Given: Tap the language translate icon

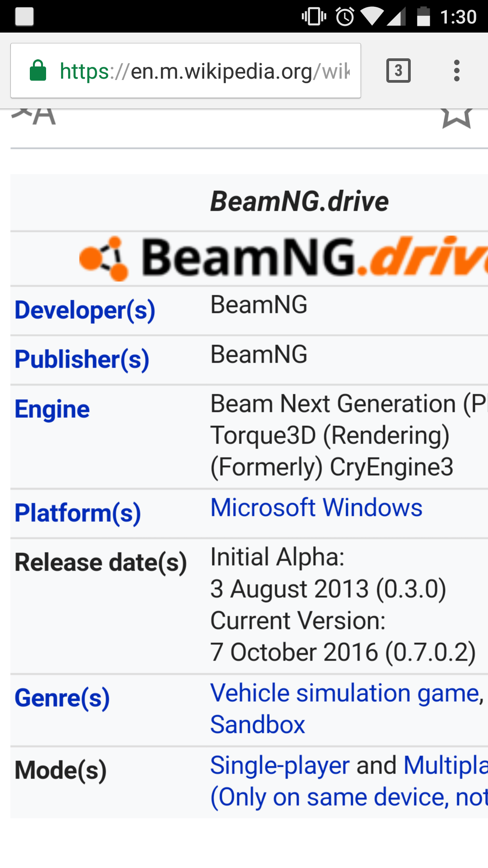Looking at the screenshot, I should 34,116.
